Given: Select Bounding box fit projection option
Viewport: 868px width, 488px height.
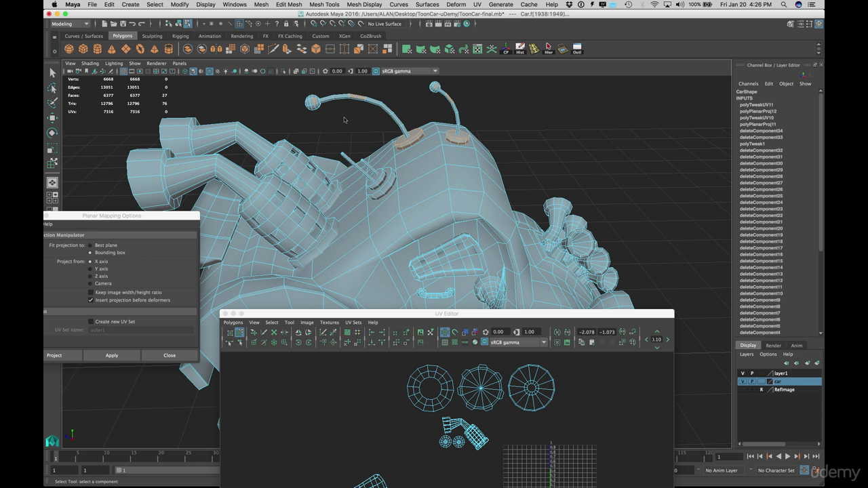Looking at the screenshot, I should [90, 253].
